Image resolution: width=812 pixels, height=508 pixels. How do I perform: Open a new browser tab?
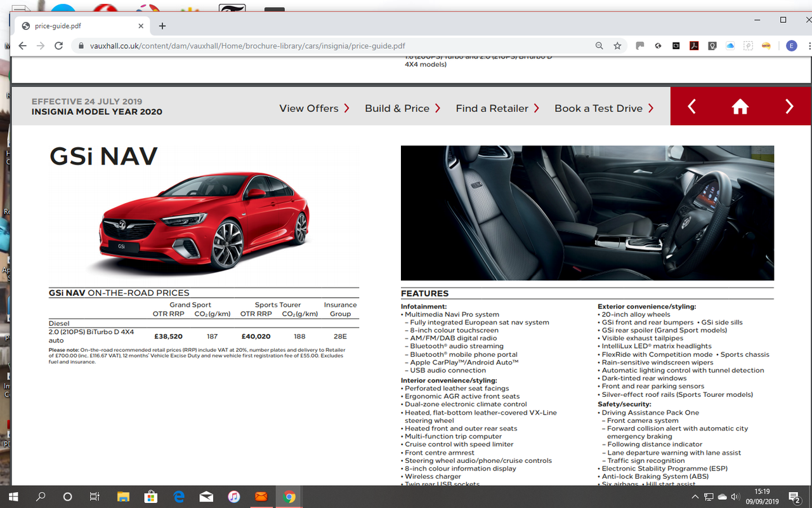point(162,26)
